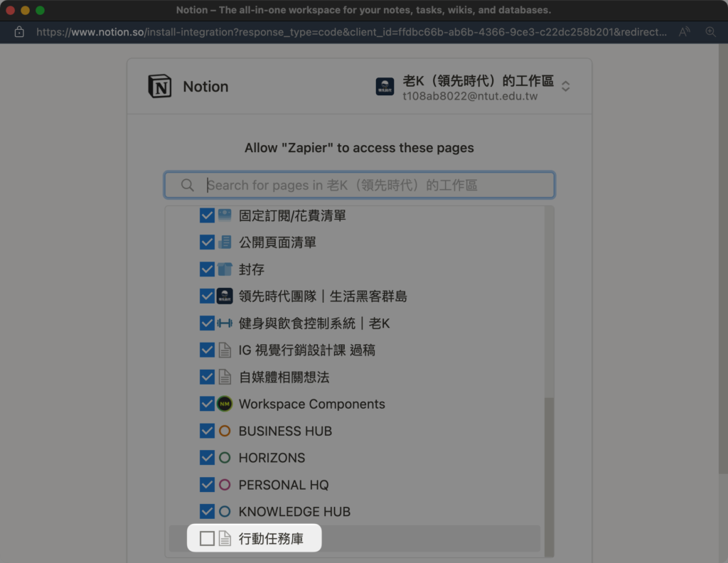Click the magnifier icon in the search box
The width and height of the screenshot is (728, 563).
(x=188, y=186)
